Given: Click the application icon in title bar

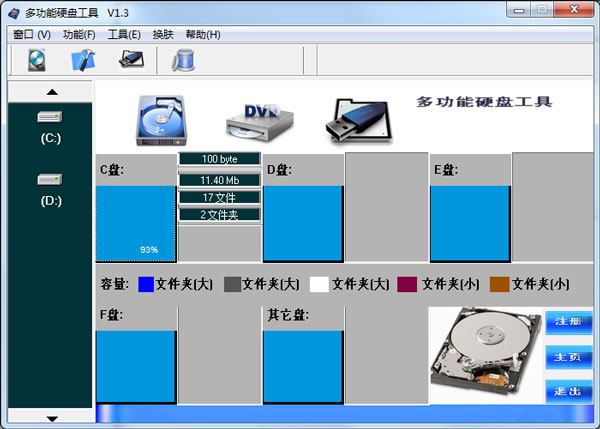Looking at the screenshot, I should 13,13.
